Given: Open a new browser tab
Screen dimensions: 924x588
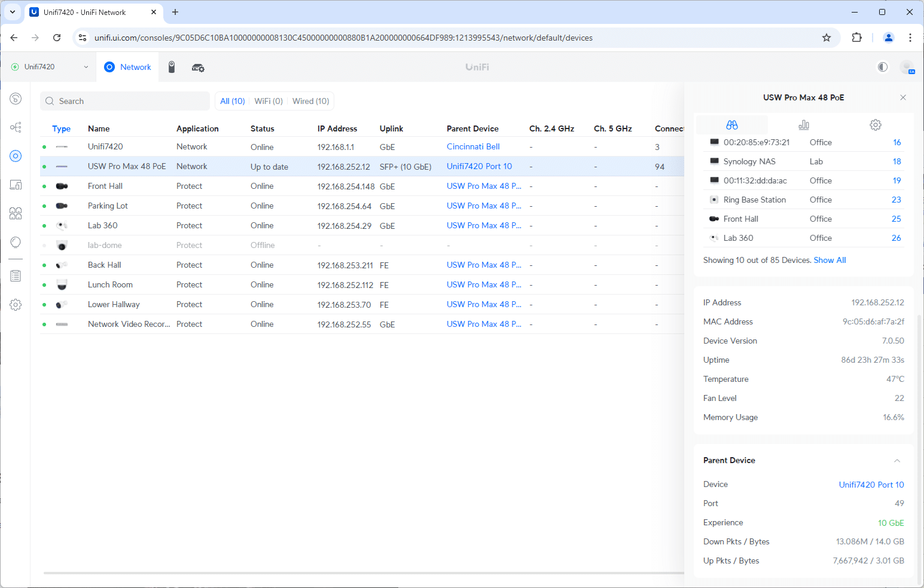Looking at the screenshot, I should [x=175, y=12].
